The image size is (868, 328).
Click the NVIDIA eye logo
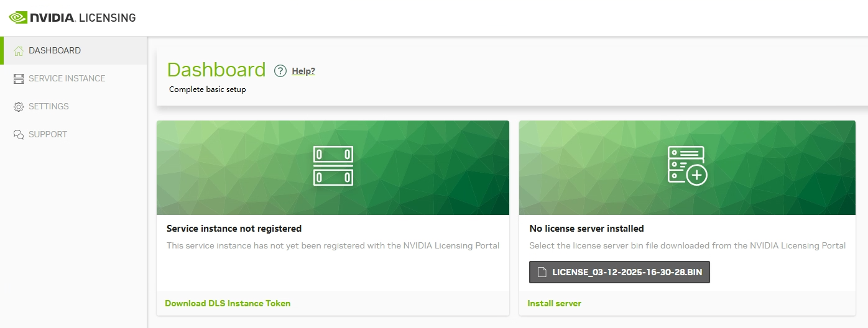(18, 17)
